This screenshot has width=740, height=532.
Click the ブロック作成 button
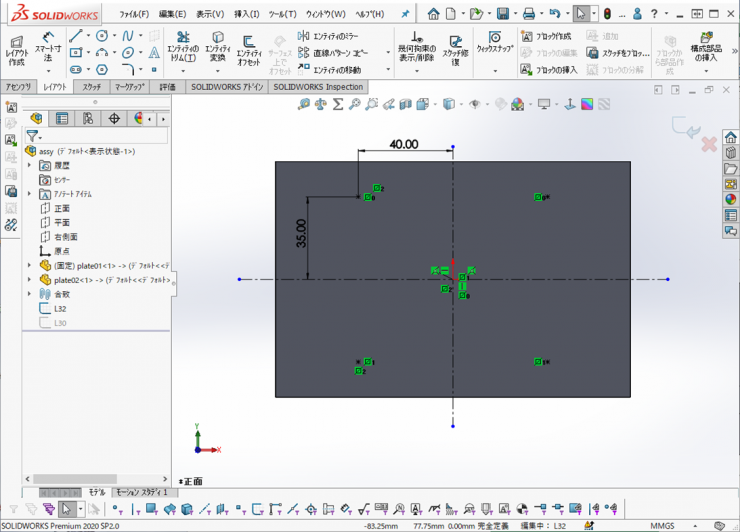[x=546, y=36]
